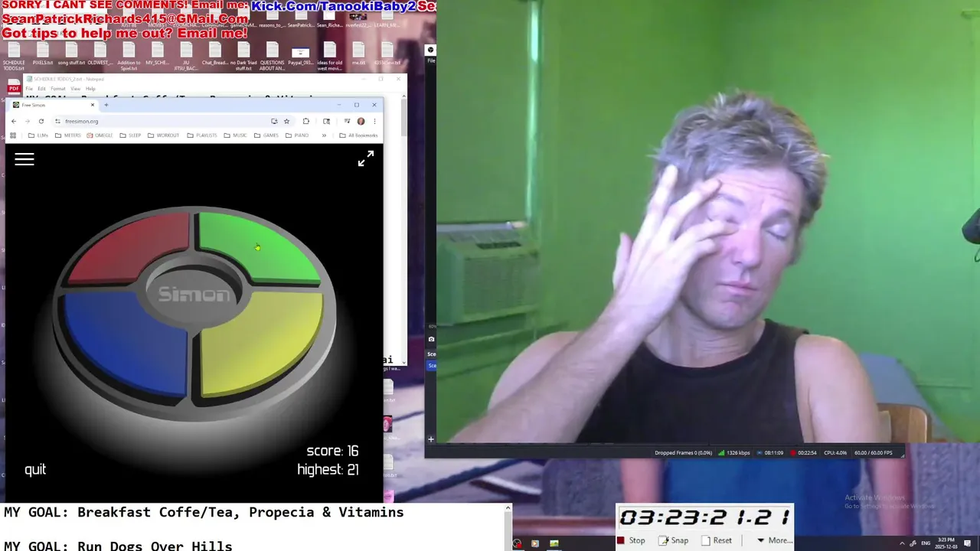This screenshot has width=980, height=551.
Task: Go back in Chrome
Action: [x=14, y=121]
